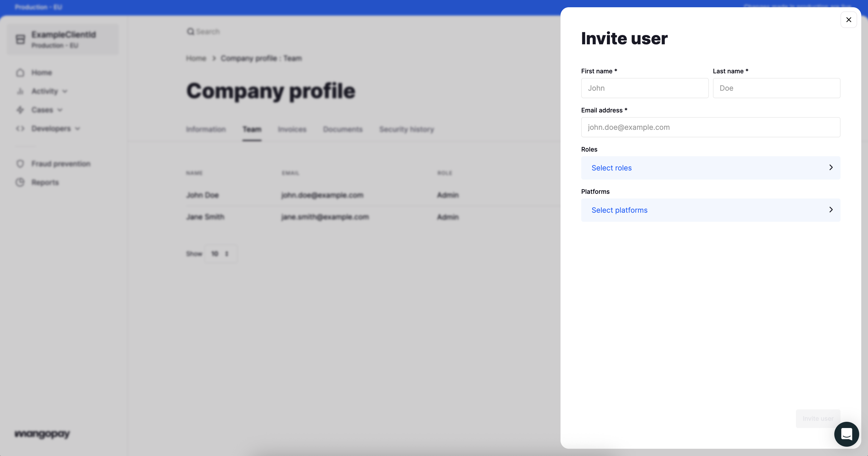Click the Home sidebar icon
868x456 pixels.
click(20, 73)
